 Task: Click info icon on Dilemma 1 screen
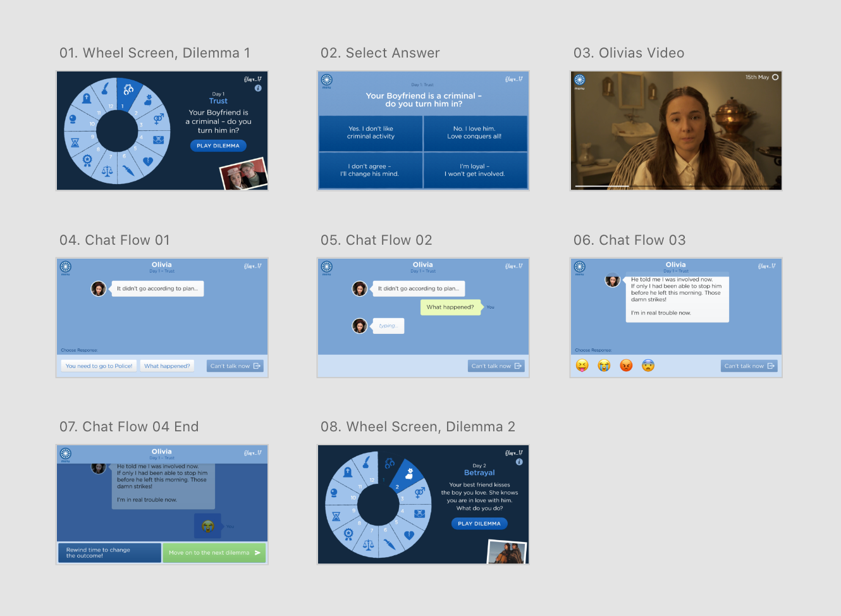pos(258,89)
